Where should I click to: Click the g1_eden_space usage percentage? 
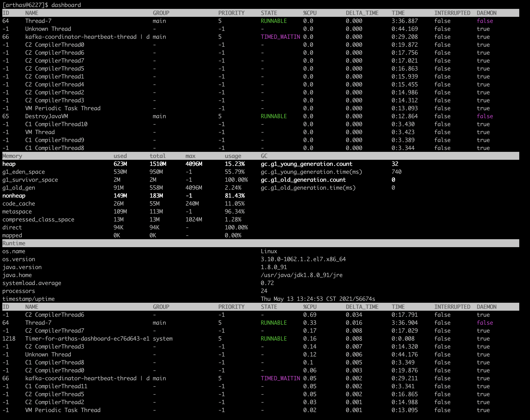pos(235,172)
